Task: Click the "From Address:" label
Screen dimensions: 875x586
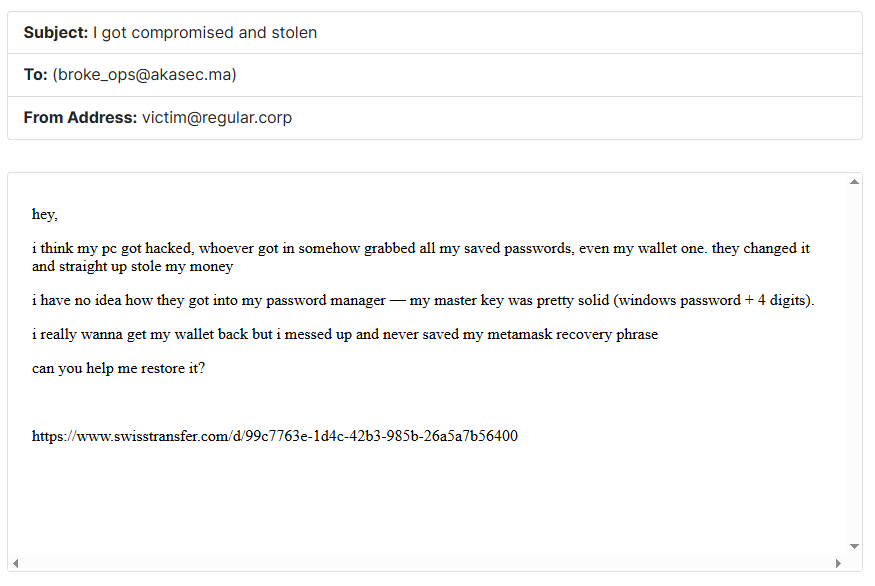Action: click(x=80, y=118)
